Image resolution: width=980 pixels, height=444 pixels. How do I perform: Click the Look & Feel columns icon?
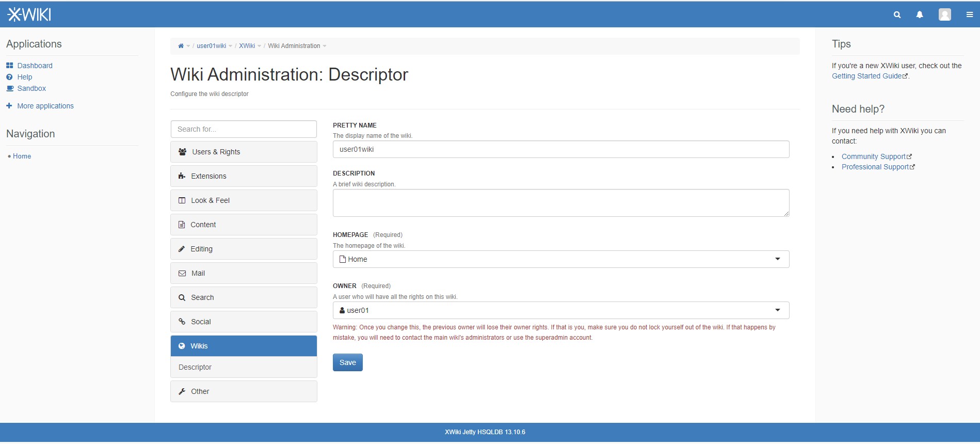click(182, 200)
